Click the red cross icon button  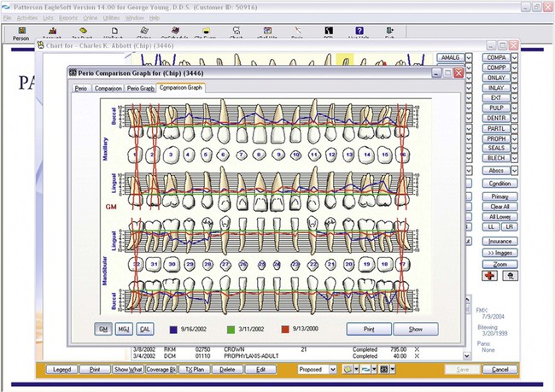tap(490, 276)
